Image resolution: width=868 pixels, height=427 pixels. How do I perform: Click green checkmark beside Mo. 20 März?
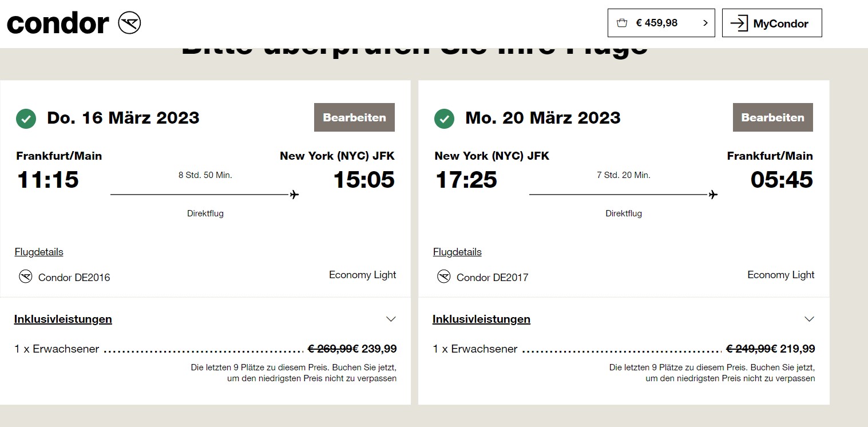(x=445, y=119)
